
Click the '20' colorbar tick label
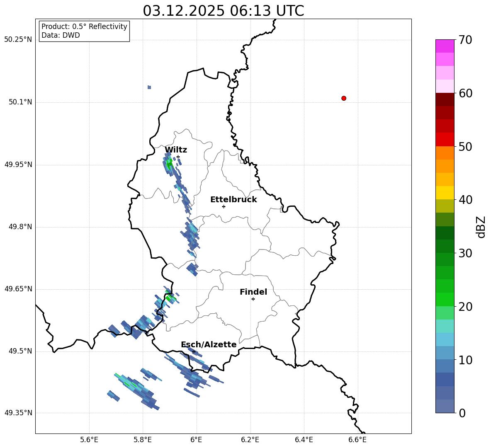click(465, 307)
